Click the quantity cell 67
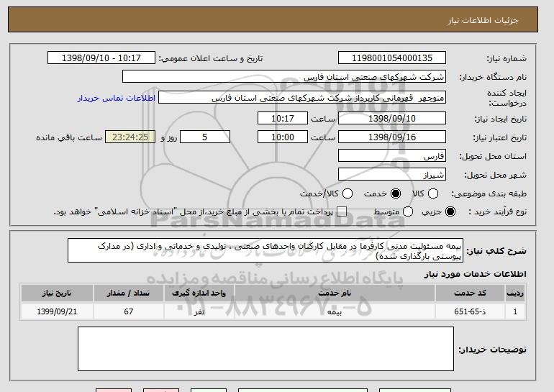This screenshot has width=554, height=392. coord(128,311)
